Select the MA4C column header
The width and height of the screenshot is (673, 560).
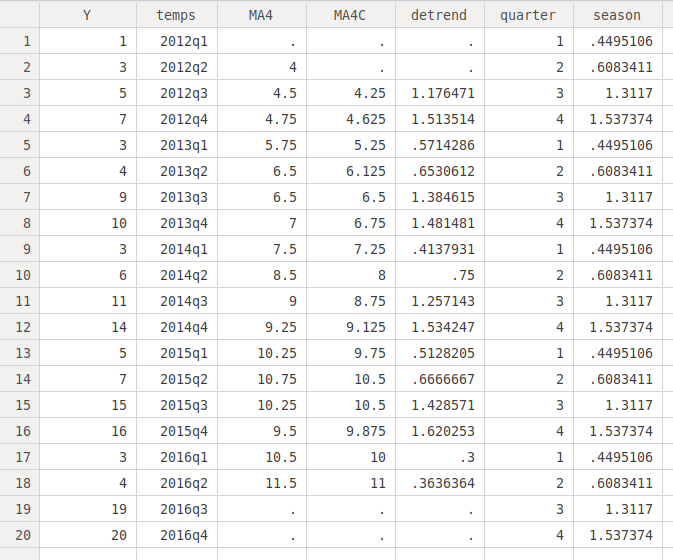[351, 15]
